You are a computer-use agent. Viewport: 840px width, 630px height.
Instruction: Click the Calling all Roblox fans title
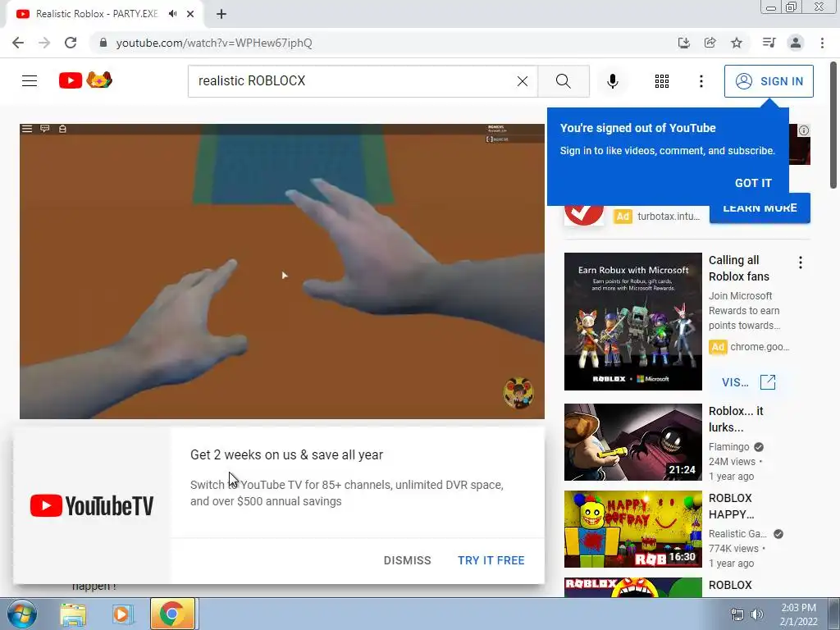click(739, 268)
